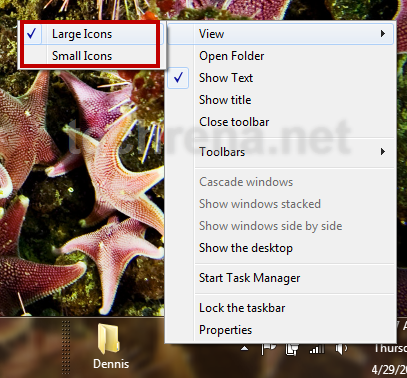
Task: Click the Dennis toolbar label
Action: [x=111, y=364]
